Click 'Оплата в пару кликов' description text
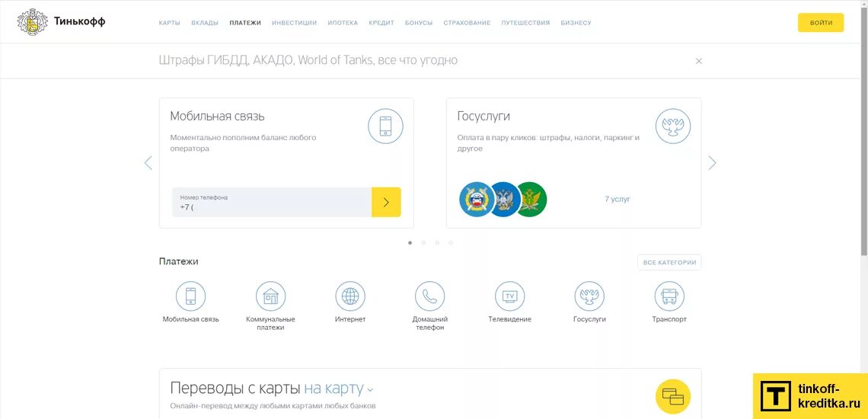This screenshot has width=868, height=419. [548, 143]
